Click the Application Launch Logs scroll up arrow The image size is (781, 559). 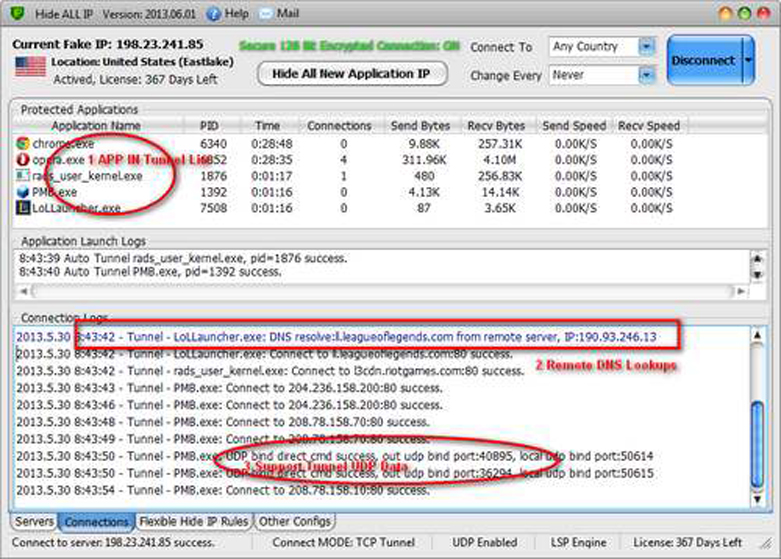(x=758, y=259)
